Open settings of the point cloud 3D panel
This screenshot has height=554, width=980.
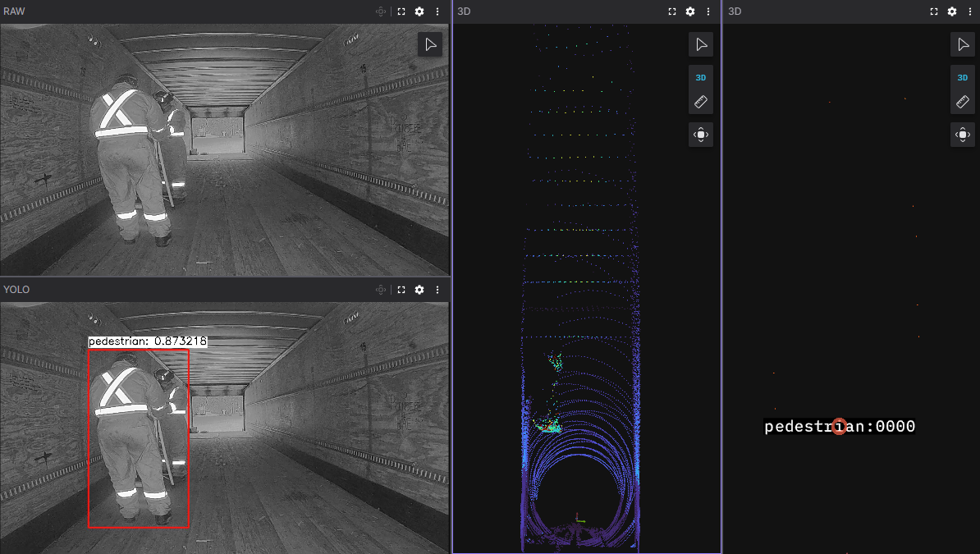point(690,11)
